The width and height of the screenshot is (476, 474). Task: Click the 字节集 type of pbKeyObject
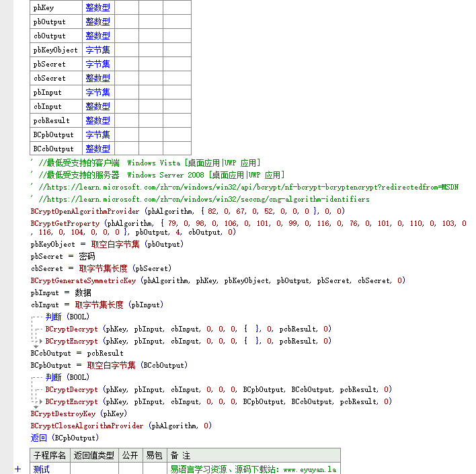pyautogui.click(x=97, y=50)
